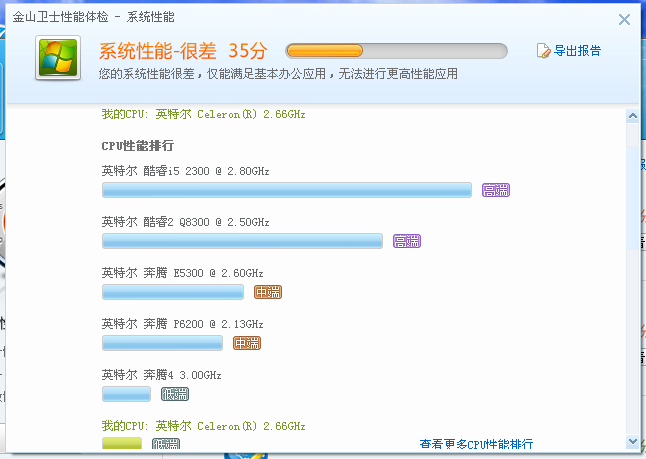The width and height of the screenshot is (646, 459).
Task: Click 高端 badge beside 酷睿2 Q8300
Action: tap(407, 241)
